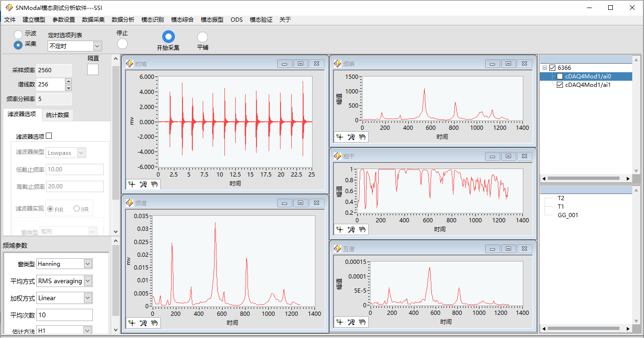Pick the pan hand tool under 频谱 chart
644x338 pixels.
point(155,323)
